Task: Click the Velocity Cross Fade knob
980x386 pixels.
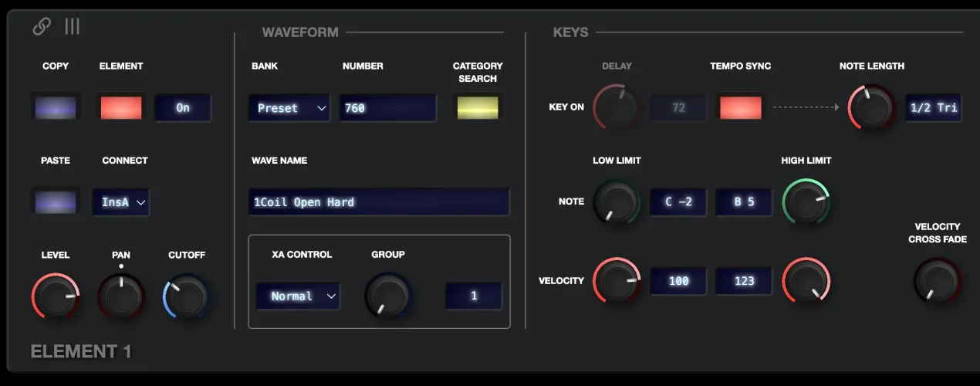Action: [x=937, y=279]
